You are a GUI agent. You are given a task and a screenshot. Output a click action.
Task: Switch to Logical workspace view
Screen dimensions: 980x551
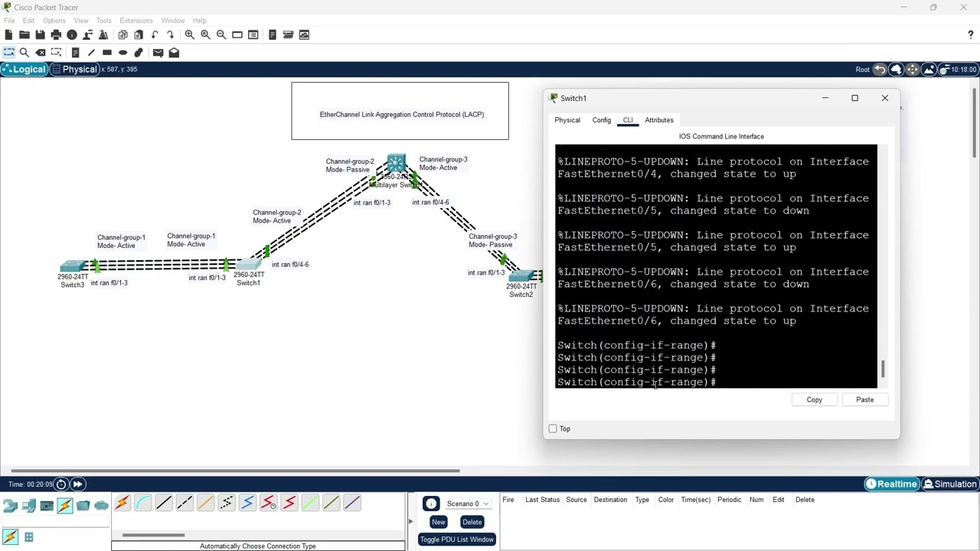[x=24, y=70]
